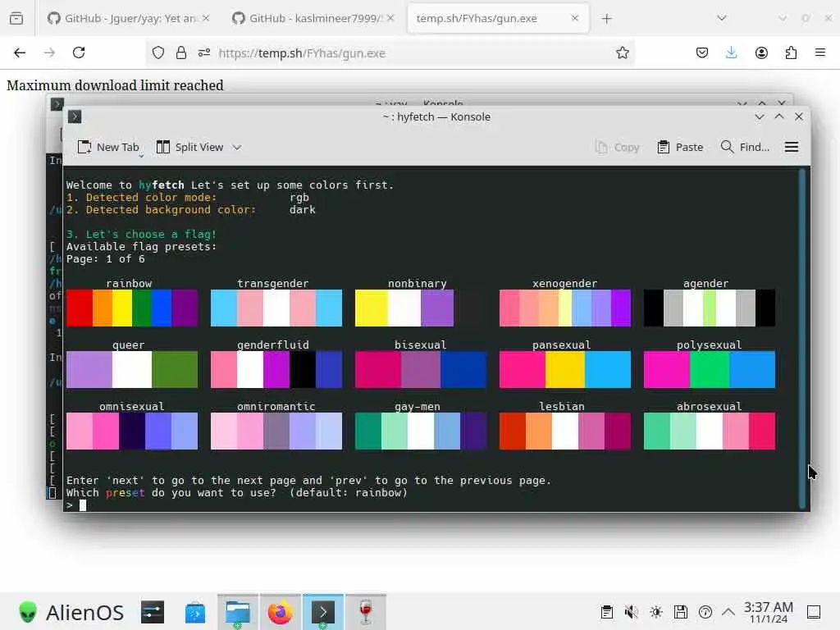This screenshot has width=840, height=630.
Task: Reload the temp.sh page
Action: (79, 52)
